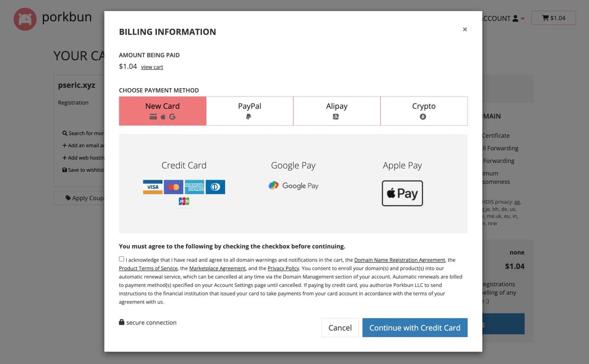Click Add web hosting link in cart
The image size is (589, 364).
[x=83, y=158]
